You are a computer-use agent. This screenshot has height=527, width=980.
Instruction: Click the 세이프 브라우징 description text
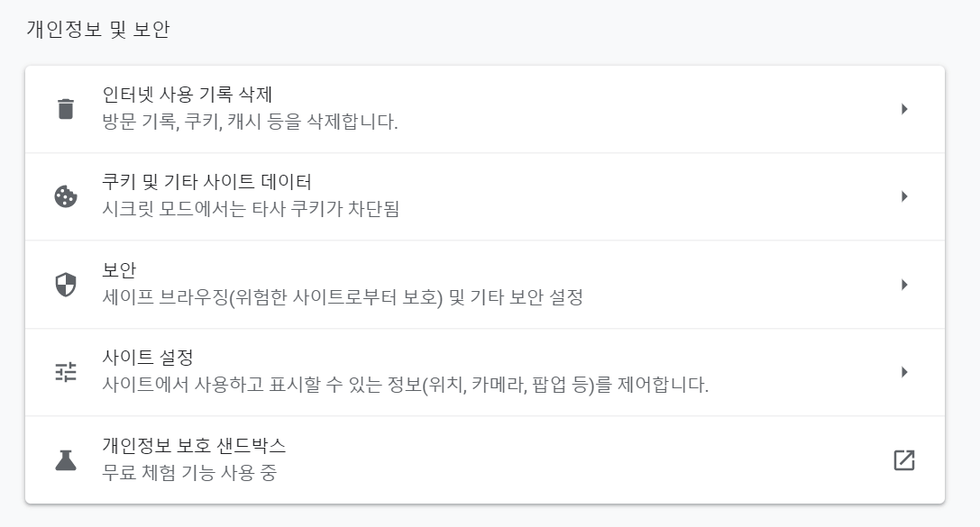click(x=343, y=297)
